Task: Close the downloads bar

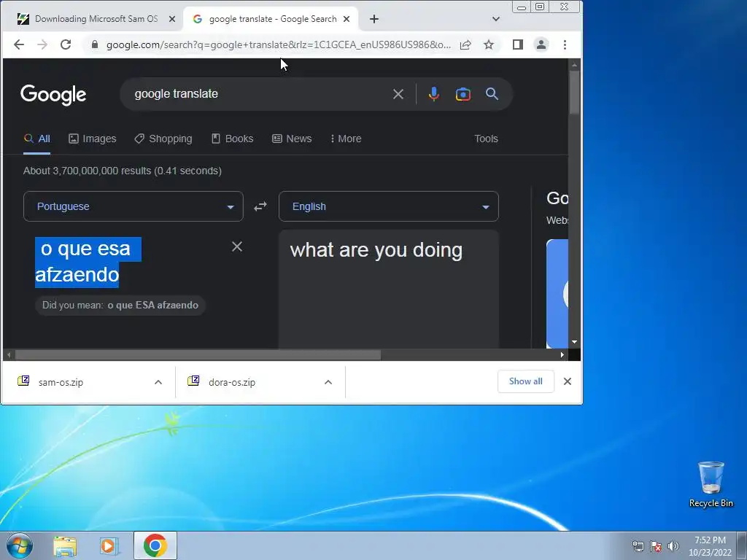Action: point(568,381)
